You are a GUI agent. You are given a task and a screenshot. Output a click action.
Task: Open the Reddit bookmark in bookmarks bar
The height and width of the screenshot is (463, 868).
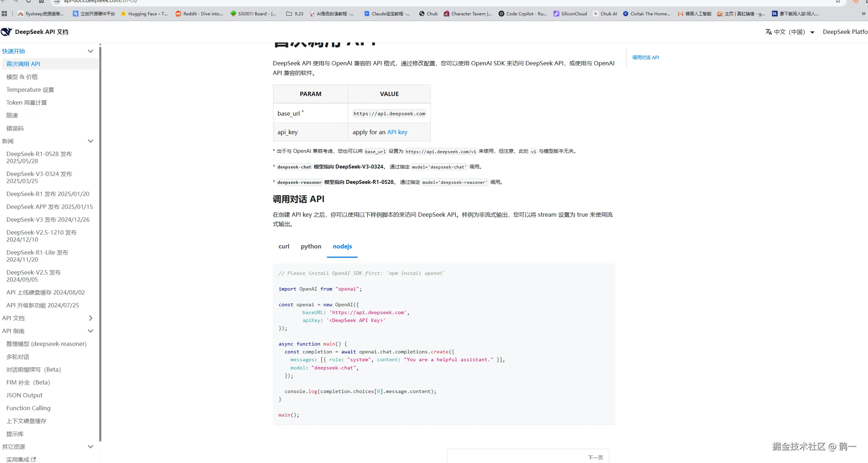click(199, 14)
